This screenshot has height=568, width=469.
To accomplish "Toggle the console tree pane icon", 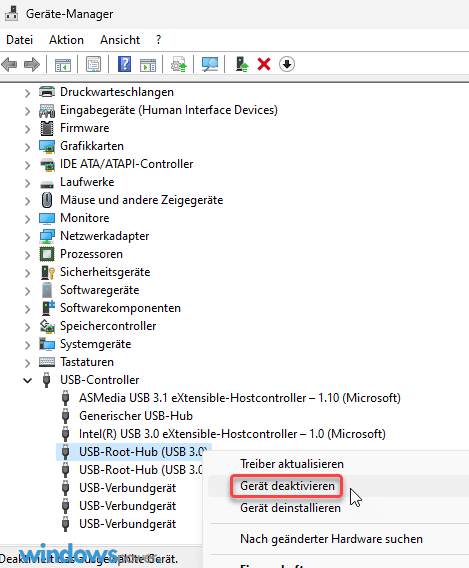I will click(63, 65).
